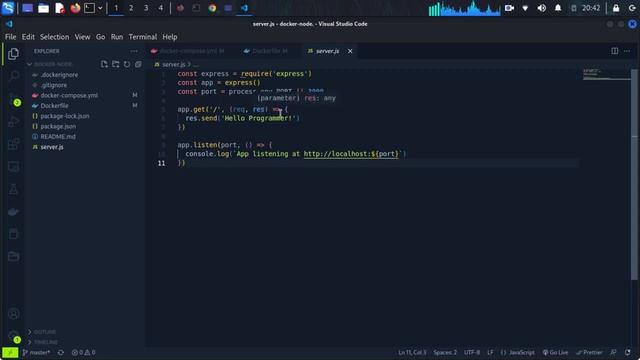The image size is (640, 360).
Task: Open package-lock.json in the Explorer
Action: click(65, 116)
